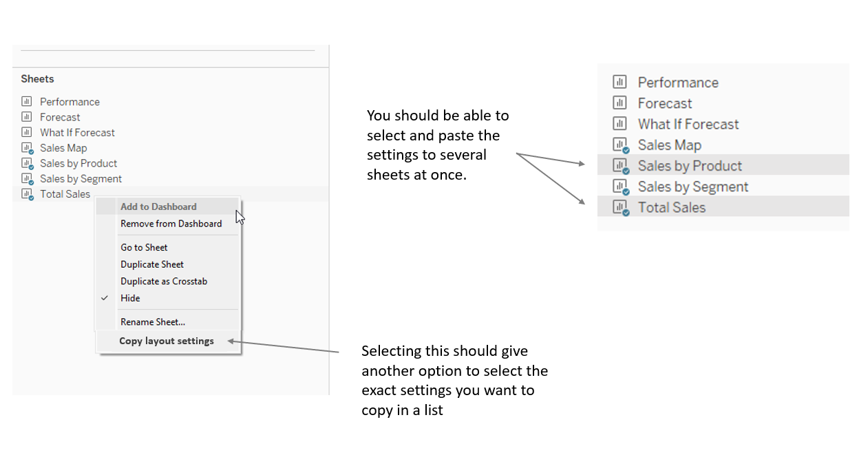The height and width of the screenshot is (455, 868).
Task: Click the What If Forecast chart icon
Action: pos(26,132)
